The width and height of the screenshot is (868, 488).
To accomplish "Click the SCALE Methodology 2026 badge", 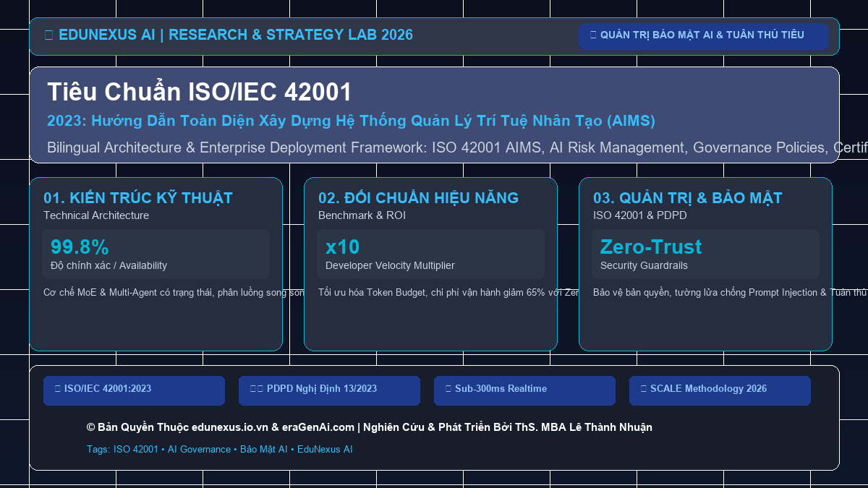I will click(x=720, y=390).
